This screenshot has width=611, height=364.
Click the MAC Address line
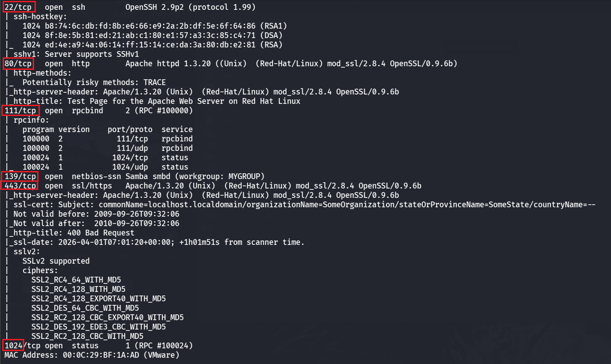click(x=91, y=355)
